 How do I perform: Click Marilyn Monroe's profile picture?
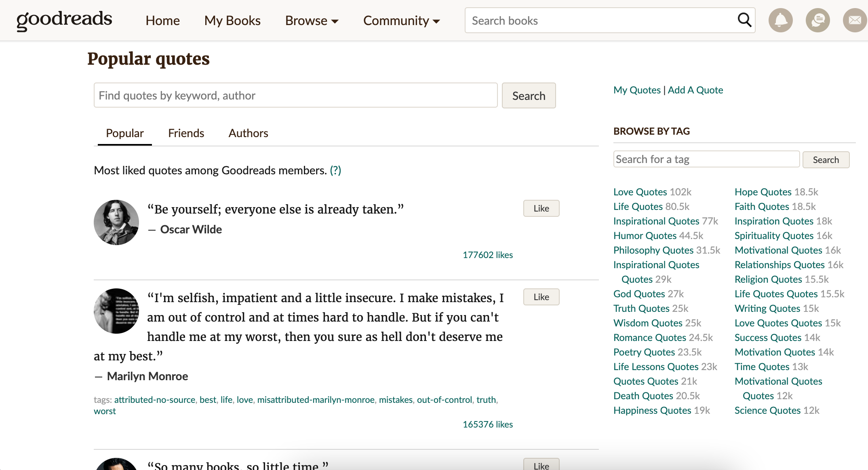tap(116, 311)
